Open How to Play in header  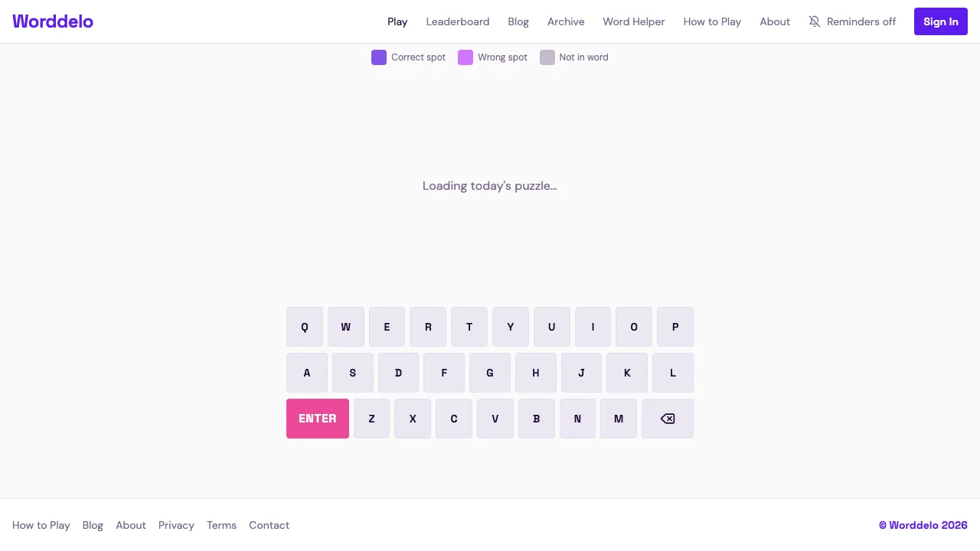[x=712, y=21]
